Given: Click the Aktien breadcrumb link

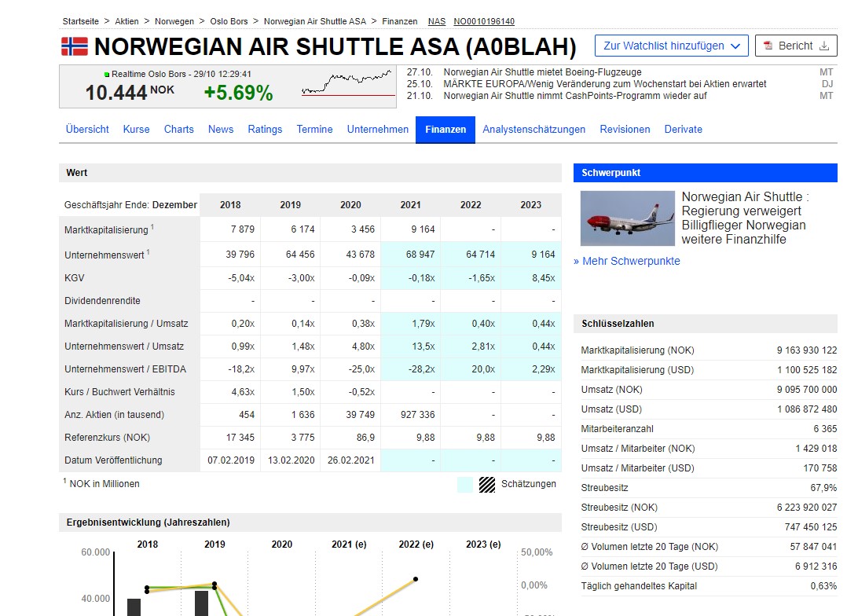Looking at the screenshot, I should click(127, 21).
